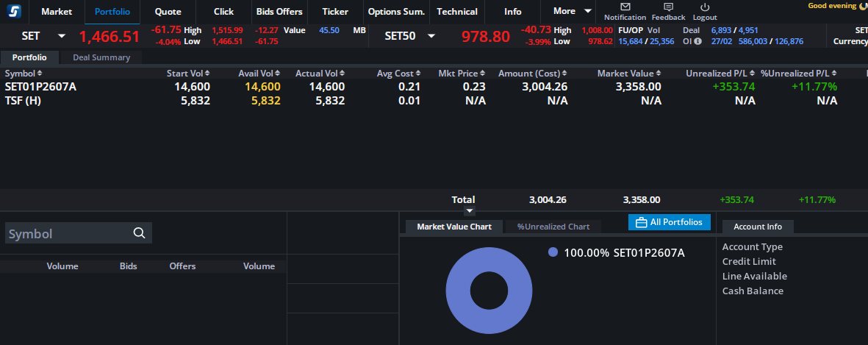
Task: Click the All Portfolios button
Action: [670, 223]
